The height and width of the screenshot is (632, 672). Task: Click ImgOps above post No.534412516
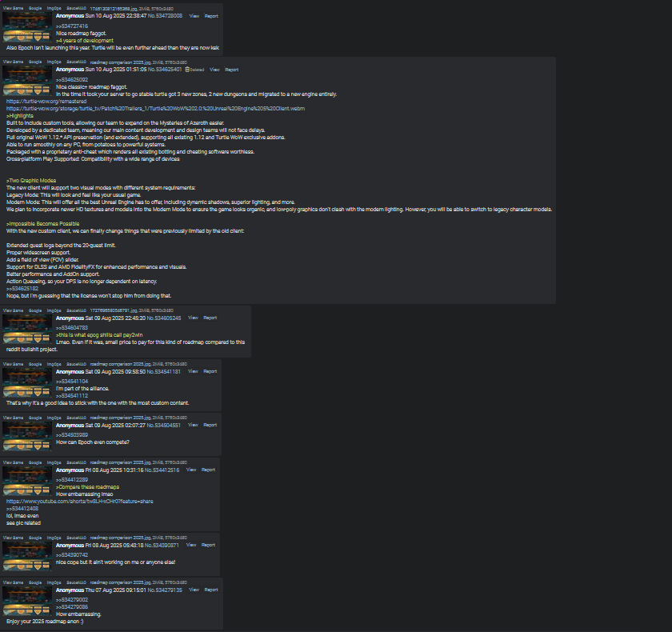click(54, 462)
